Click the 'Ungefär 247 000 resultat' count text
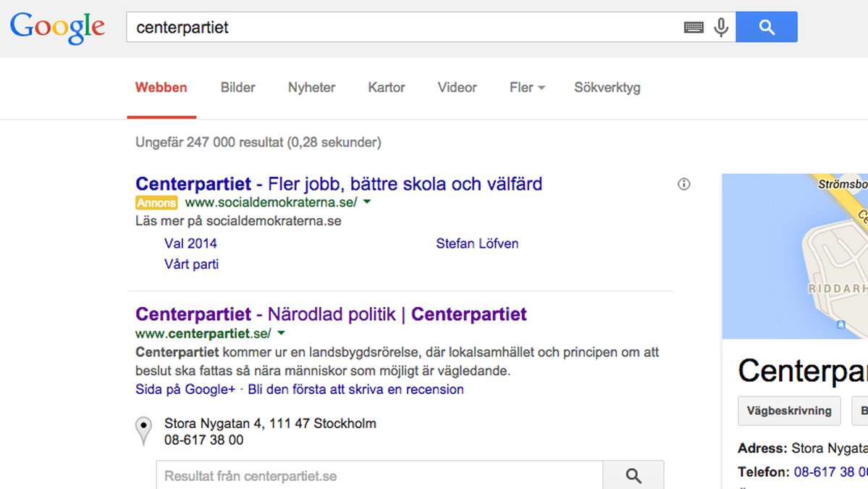Image resolution: width=868 pixels, height=489 pixels. point(258,142)
